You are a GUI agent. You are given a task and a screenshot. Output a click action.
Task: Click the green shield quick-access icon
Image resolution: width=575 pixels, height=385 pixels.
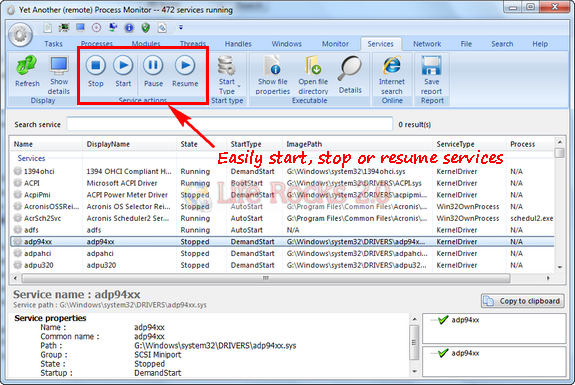146,28
